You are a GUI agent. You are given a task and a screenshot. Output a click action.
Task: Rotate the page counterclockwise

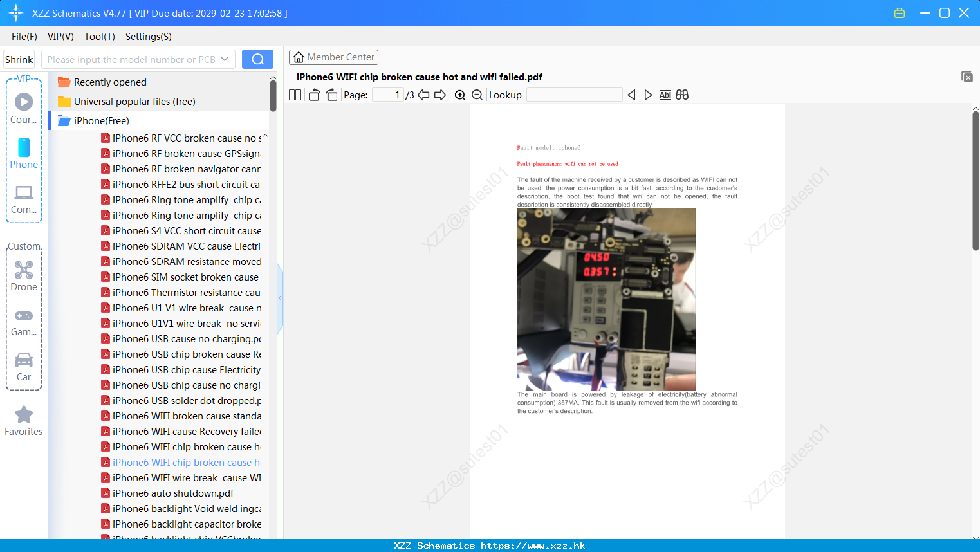(314, 95)
